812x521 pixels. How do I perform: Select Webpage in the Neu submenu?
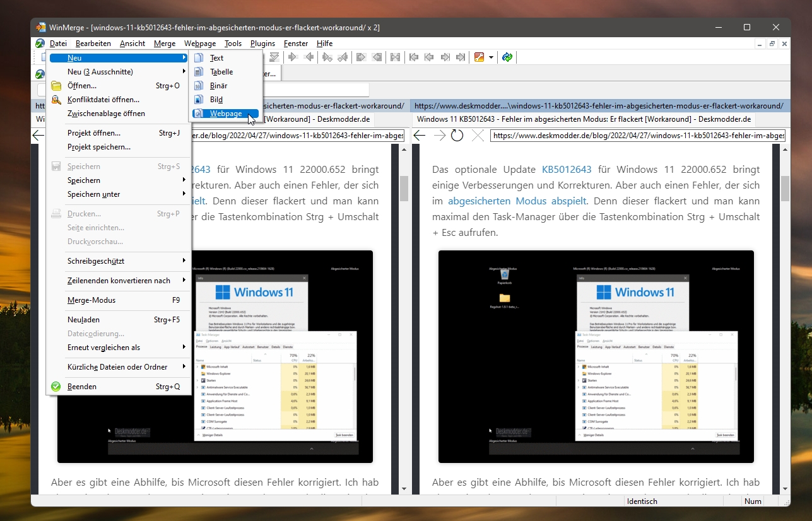(x=225, y=114)
